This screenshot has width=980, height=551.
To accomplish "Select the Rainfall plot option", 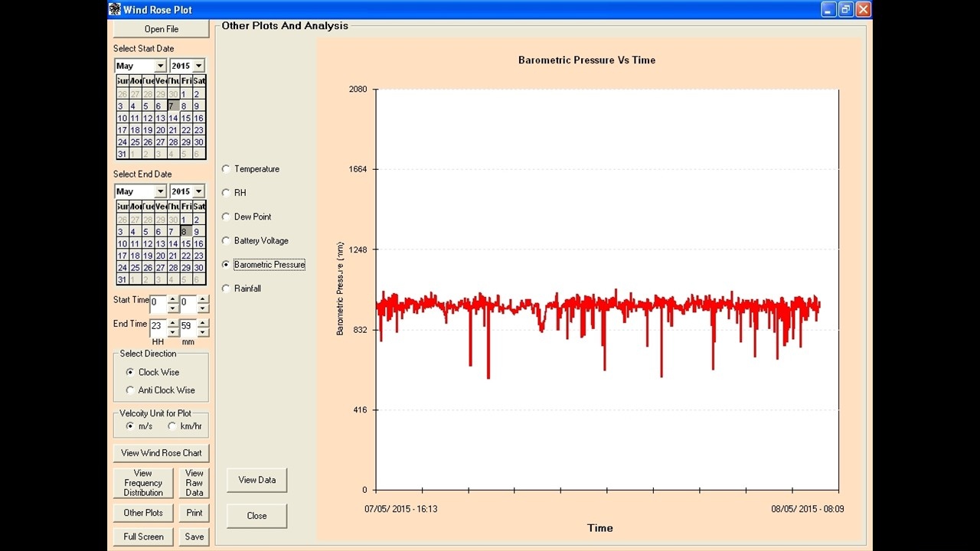I will tap(226, 289).
